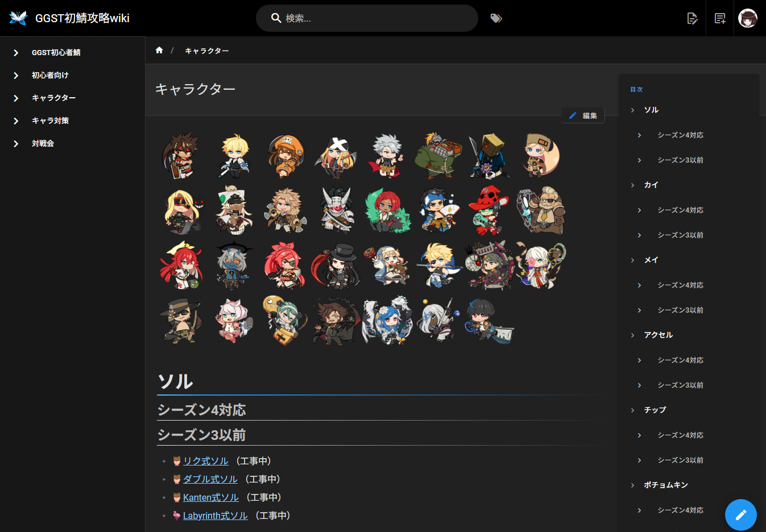Select the Chipp white-haired ninja character icon

pyautogui.click(x=387, y=155)
